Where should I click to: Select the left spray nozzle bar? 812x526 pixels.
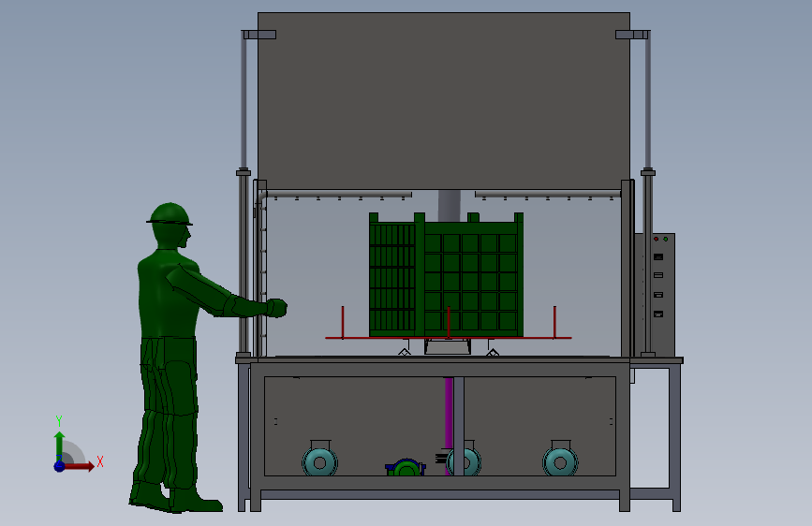click(x=339, y=195)
